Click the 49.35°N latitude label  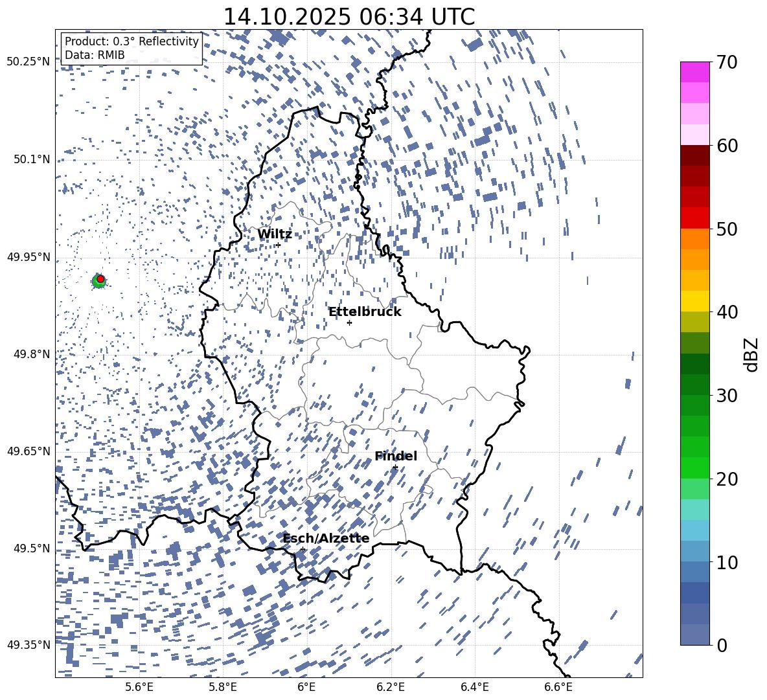tap(29, 645)
